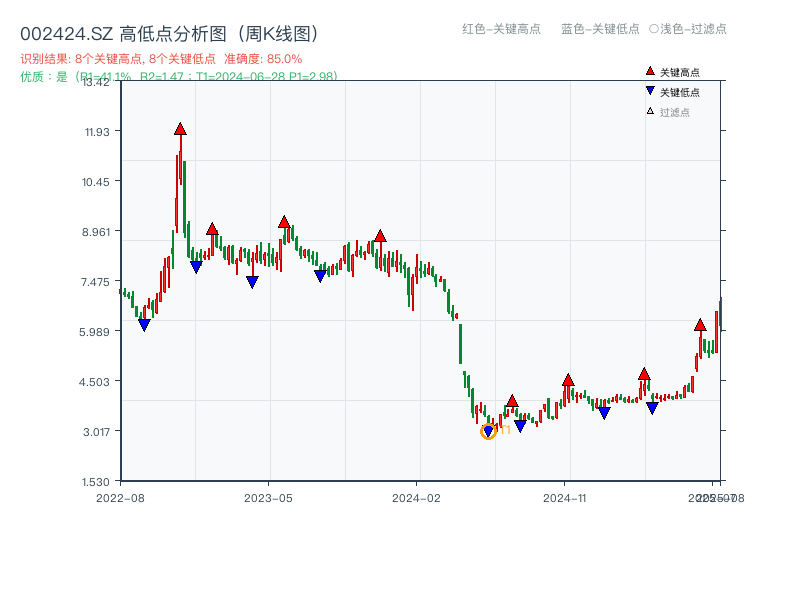Click the 过滤点 legend text label

pos(675,112)
